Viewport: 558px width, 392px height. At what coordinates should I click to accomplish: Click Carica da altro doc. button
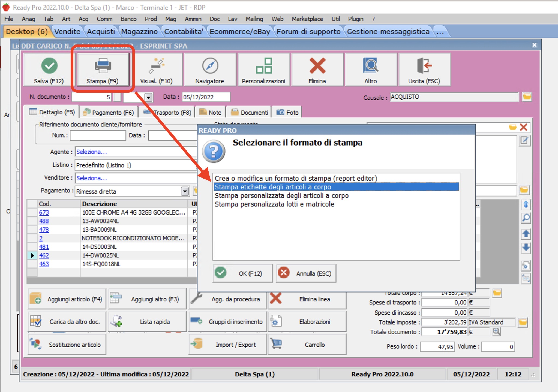[67, 322]
